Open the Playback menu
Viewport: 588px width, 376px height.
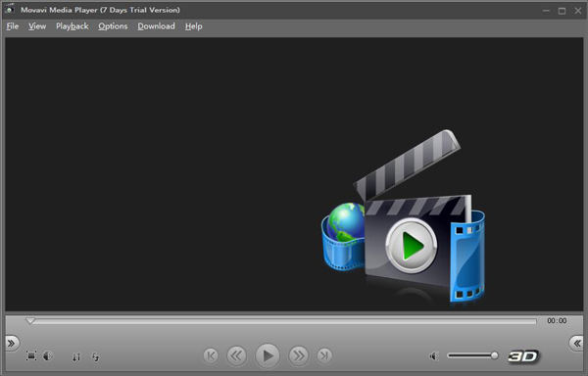[72, 26]
